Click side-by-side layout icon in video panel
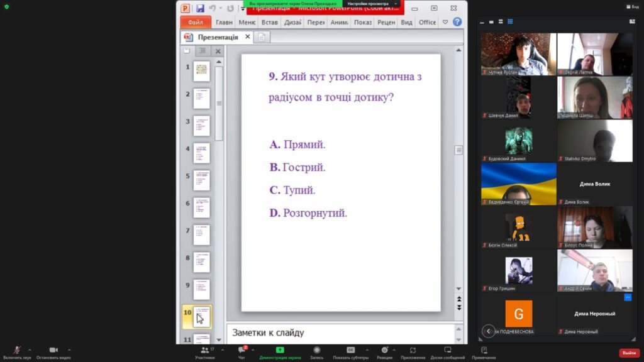 632,22
